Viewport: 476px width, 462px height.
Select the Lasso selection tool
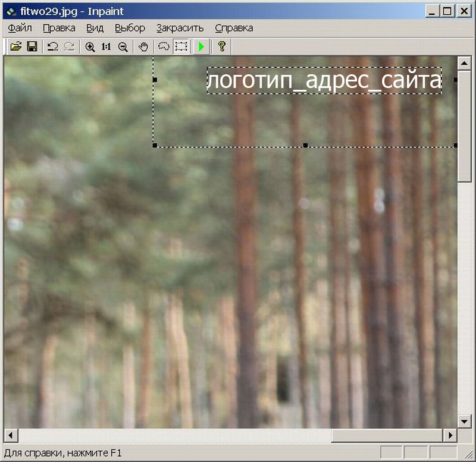(164, 46)
